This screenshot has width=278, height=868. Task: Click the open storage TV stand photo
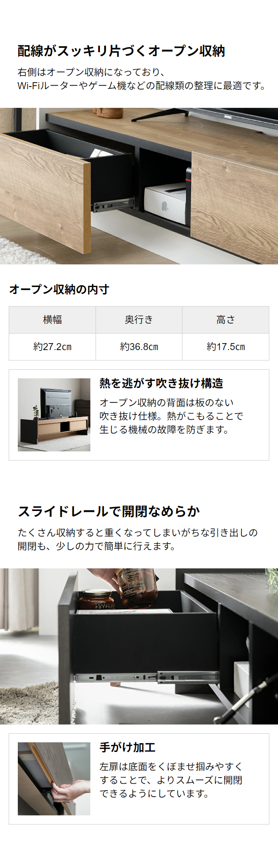(139, 186)
